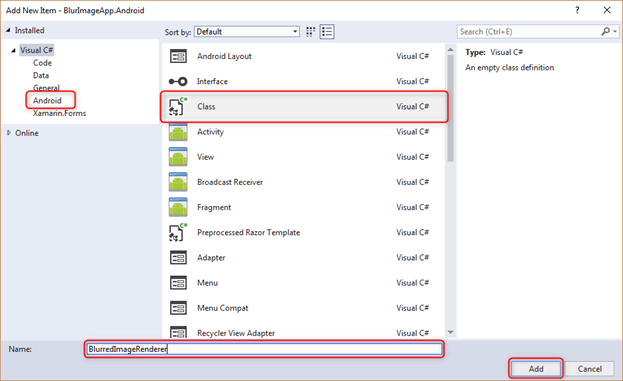
Task: Open the Sort by Default dropdown
Action: pyautogui.click(x=247, y=32)
